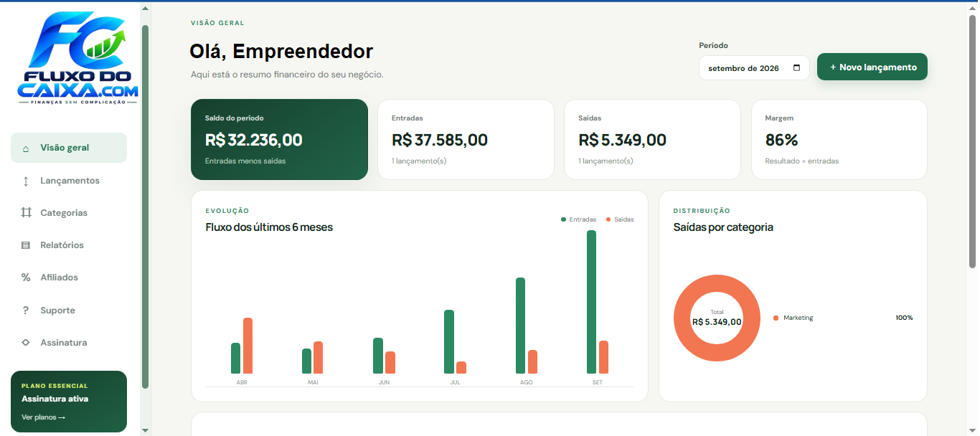Click the Saídas por categoria title

[723, 227]
